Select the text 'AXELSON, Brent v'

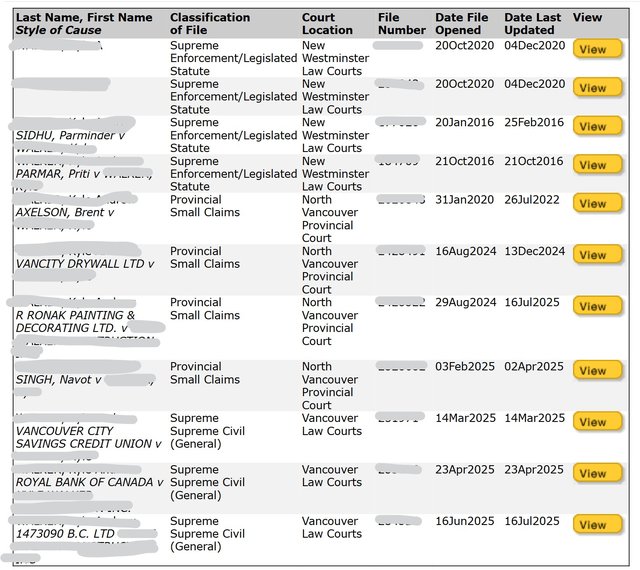click(x=65, y=212)
